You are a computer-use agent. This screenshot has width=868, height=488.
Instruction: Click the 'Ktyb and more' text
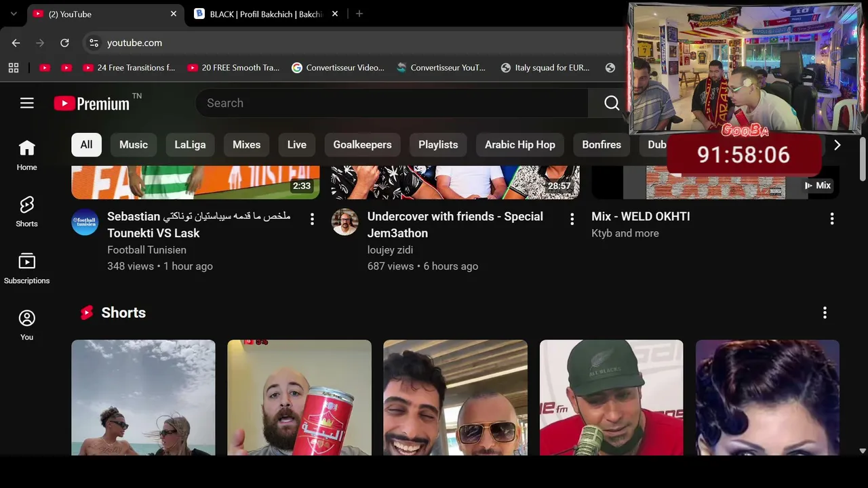[625, 233]
